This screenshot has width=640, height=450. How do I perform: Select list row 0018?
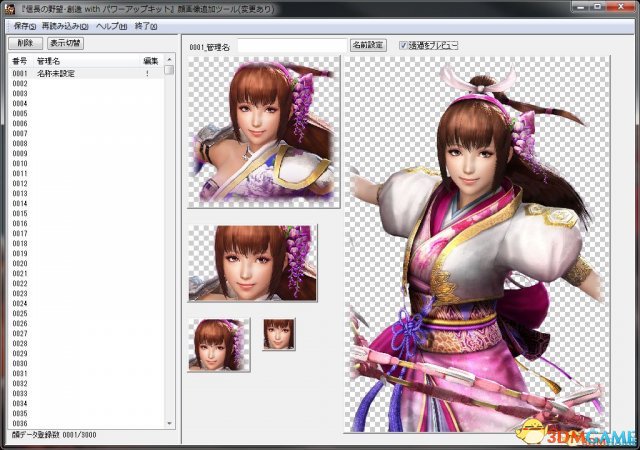click(x=87, y=243)
